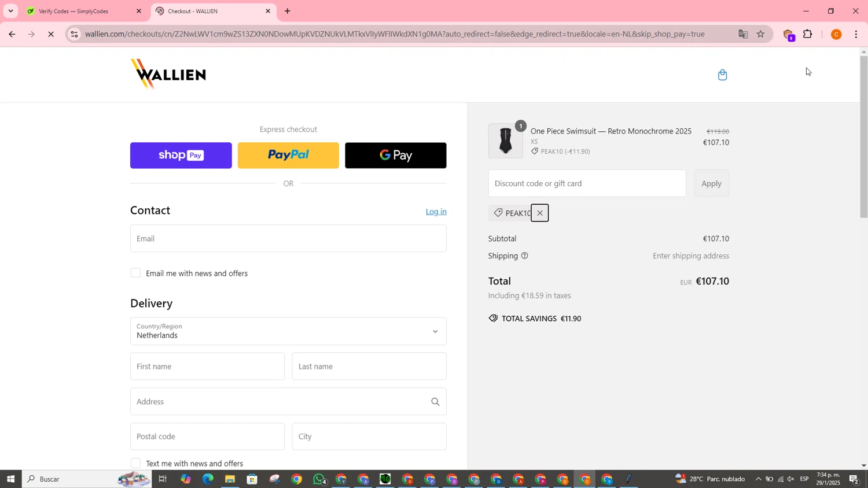The image size is (868, 488).
Task: Click the page vertical scrollbar
Action: pos(863,136)
